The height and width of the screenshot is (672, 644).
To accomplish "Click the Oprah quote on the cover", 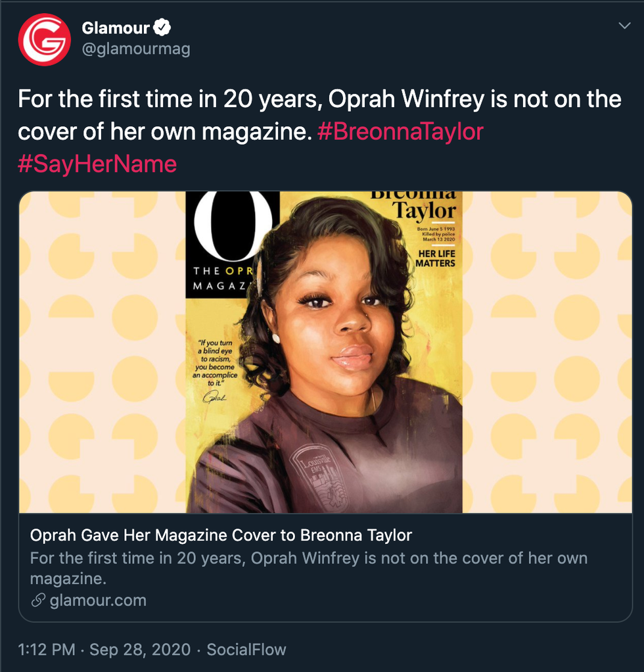I will point(214,365).
